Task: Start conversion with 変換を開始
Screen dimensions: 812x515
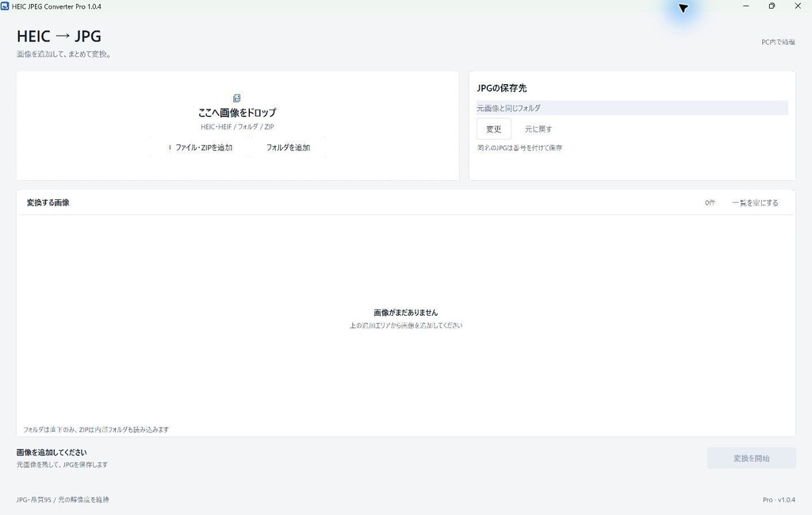Action: 752,458
